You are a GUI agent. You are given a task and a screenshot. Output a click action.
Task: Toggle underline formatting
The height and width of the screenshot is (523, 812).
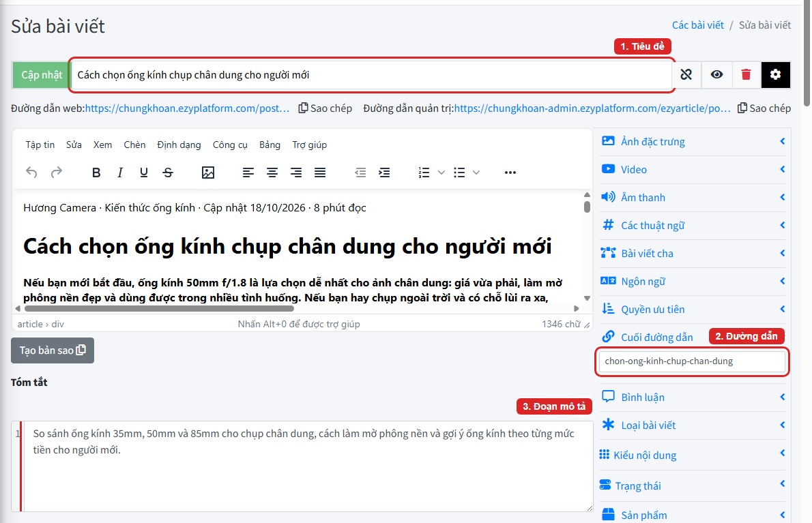(x=144, y=173)
